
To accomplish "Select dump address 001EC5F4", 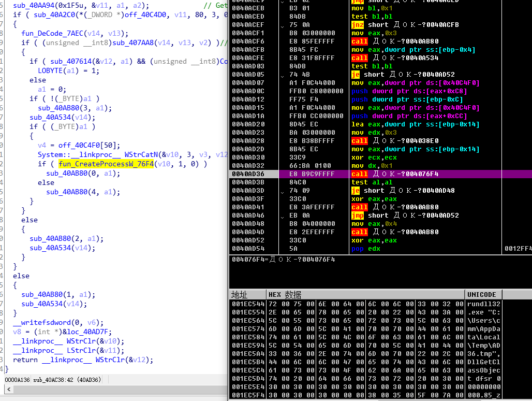I will [x=248, y=395].
